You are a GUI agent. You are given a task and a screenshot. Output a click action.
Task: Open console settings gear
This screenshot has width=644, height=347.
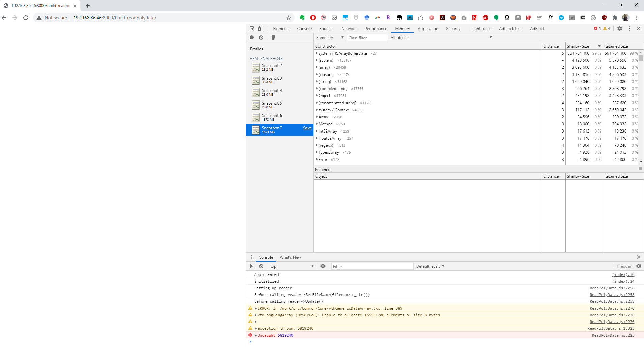639,266
